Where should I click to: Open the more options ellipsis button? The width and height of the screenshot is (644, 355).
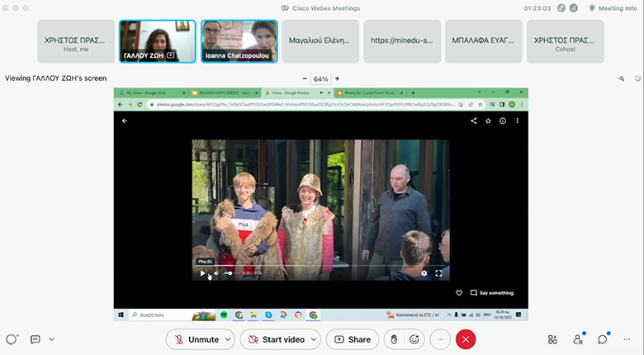click(440, 339)
